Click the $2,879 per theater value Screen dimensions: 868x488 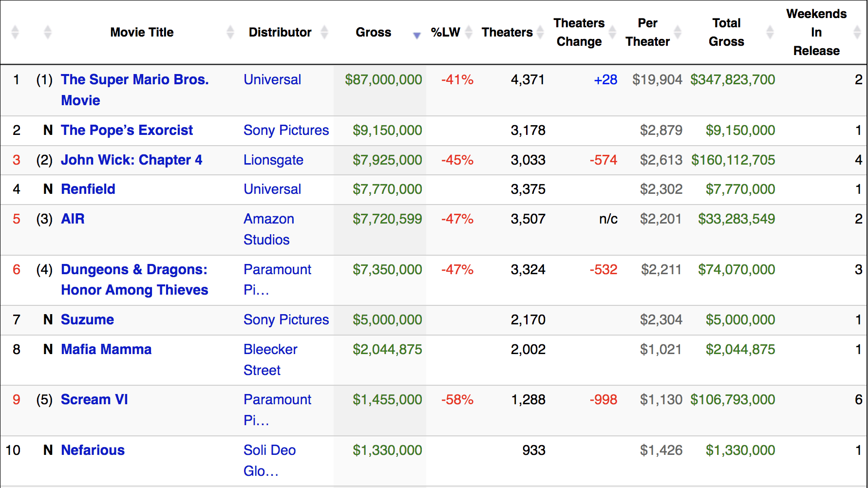point(661,130)
